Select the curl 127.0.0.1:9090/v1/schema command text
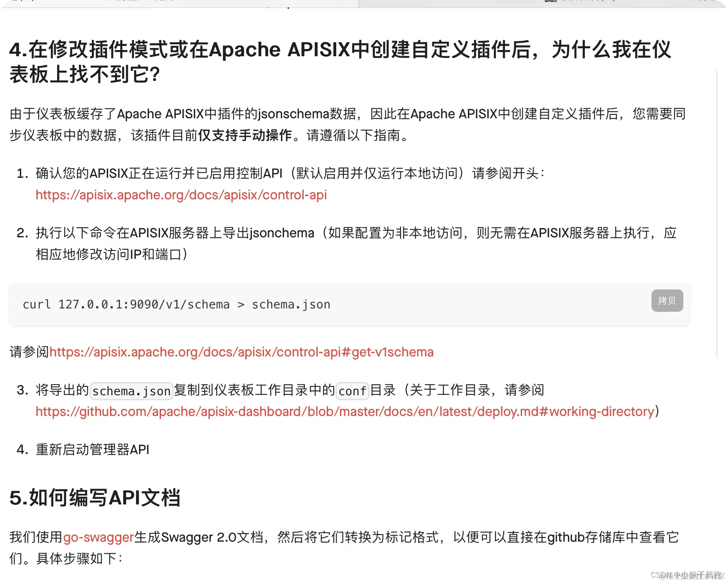 pyautogui.click(x=177, y=304)
